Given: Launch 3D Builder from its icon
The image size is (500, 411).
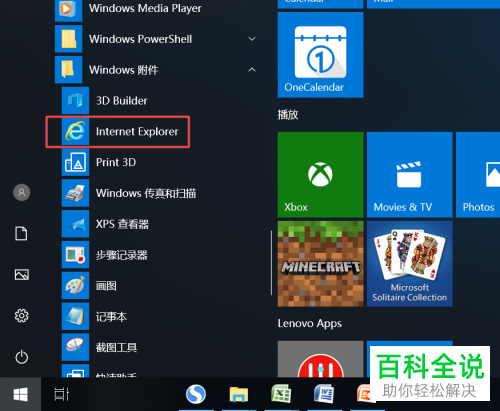Looking at the screenshot, I should click(x=75, y=100).
